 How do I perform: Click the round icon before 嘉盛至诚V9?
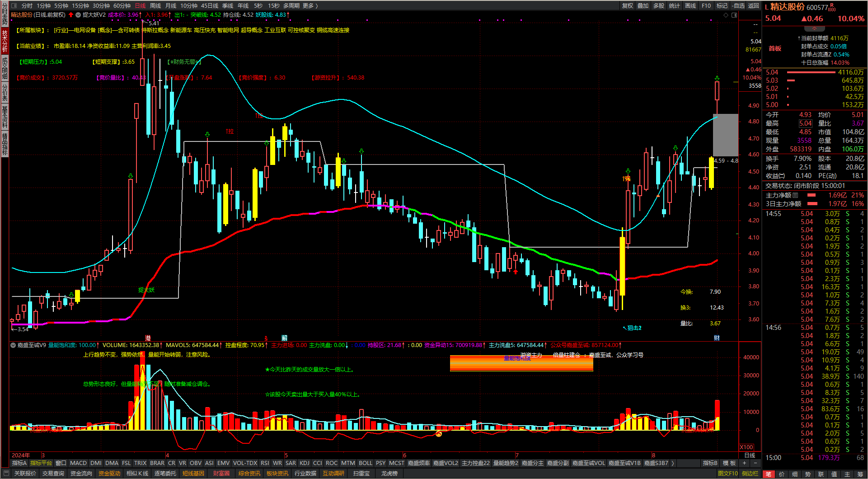point(13,345)
